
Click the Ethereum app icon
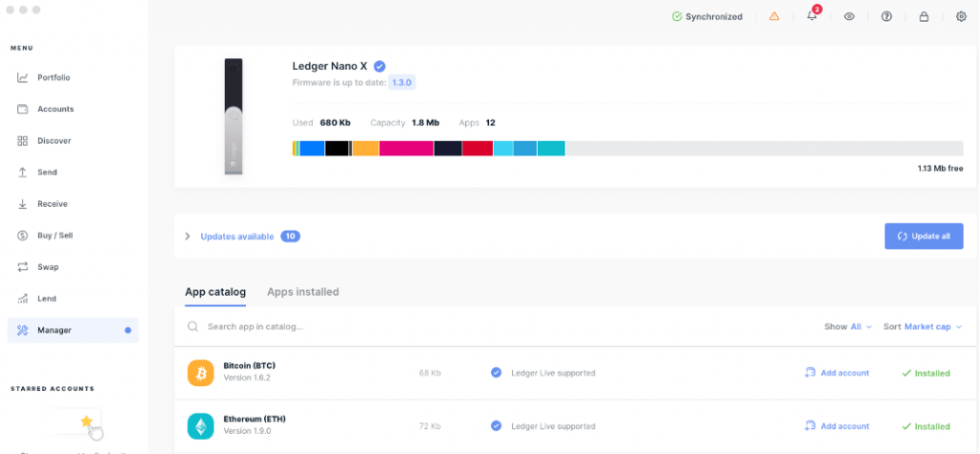coord(201,426)
